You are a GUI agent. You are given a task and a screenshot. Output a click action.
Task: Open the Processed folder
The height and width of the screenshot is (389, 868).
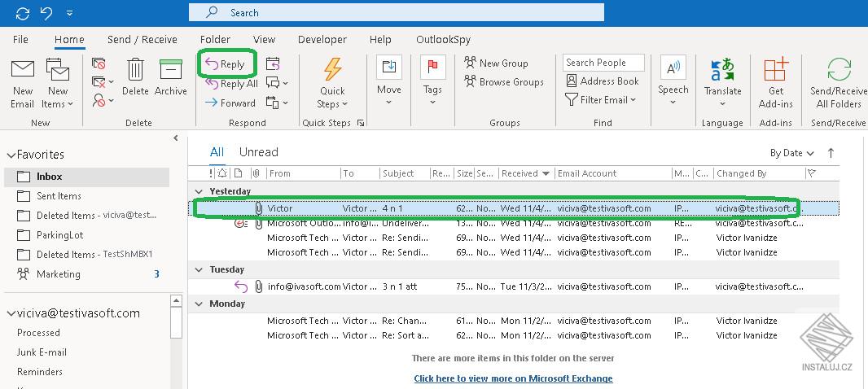click(38, 333)
